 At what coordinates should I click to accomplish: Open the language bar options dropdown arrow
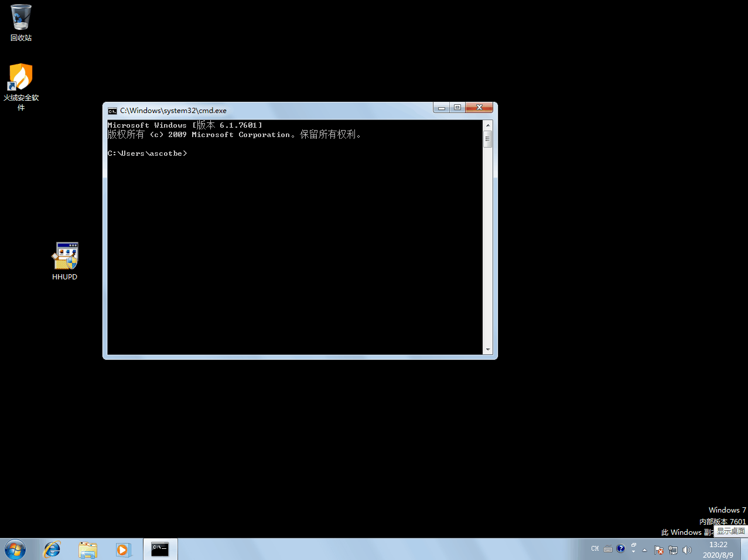click(633, 551)
